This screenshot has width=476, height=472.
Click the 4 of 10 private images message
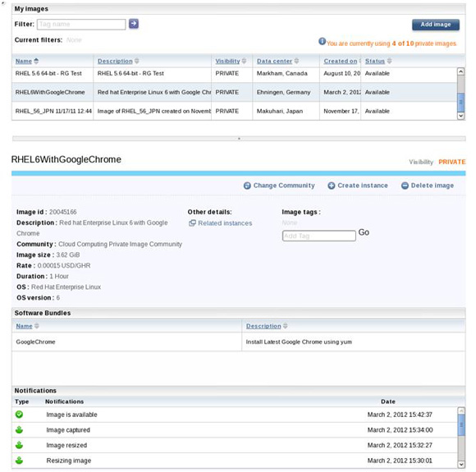(391, 44)
